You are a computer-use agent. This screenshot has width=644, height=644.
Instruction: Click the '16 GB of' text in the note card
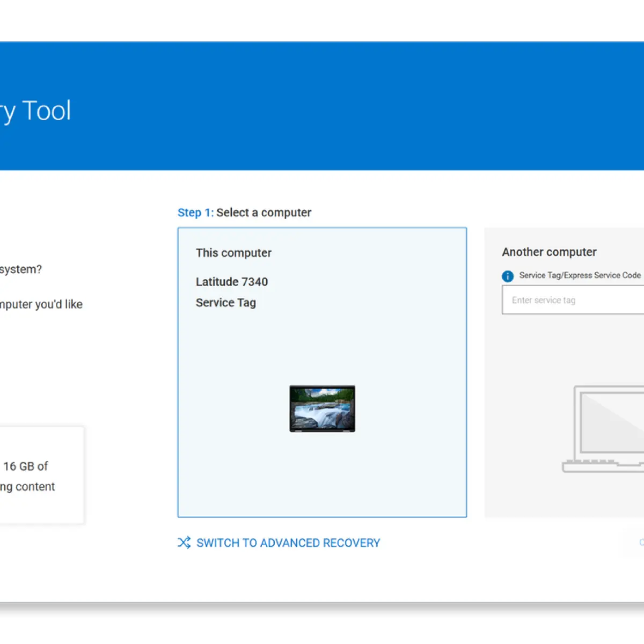[26, 466]
